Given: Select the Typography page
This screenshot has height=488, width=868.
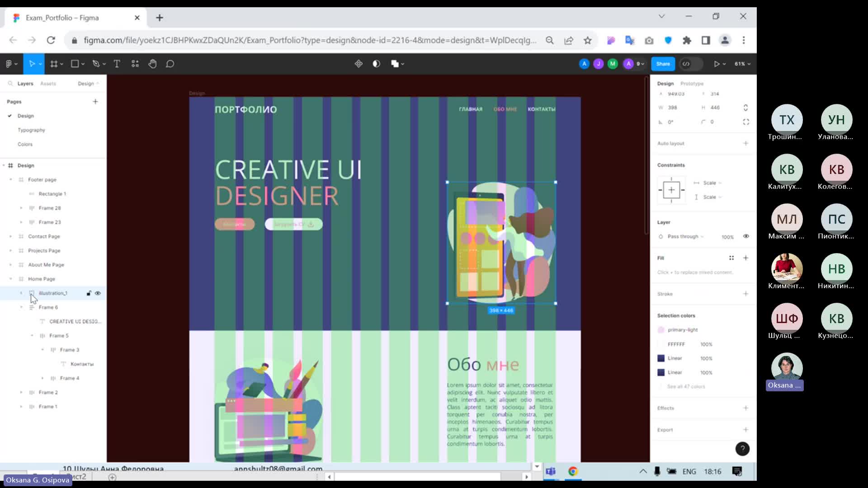Looking at the screenshot, I should [31, 130].
